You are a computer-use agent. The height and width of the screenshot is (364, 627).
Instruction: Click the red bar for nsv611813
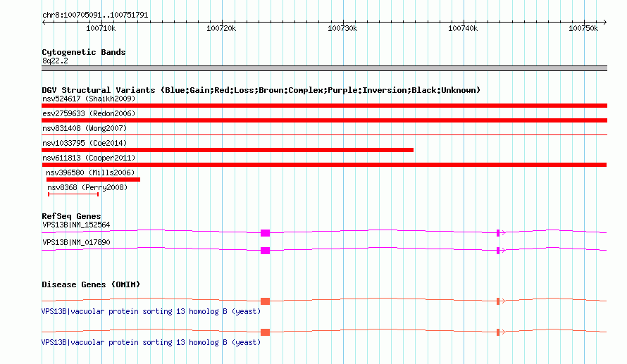tap(324, 165)
